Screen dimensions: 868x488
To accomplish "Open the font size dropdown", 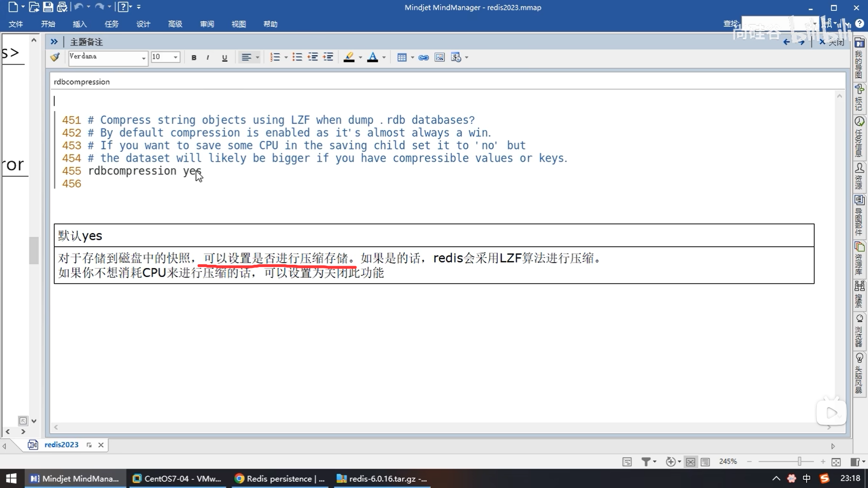I will pyautogui.click(x=175, y=57).
